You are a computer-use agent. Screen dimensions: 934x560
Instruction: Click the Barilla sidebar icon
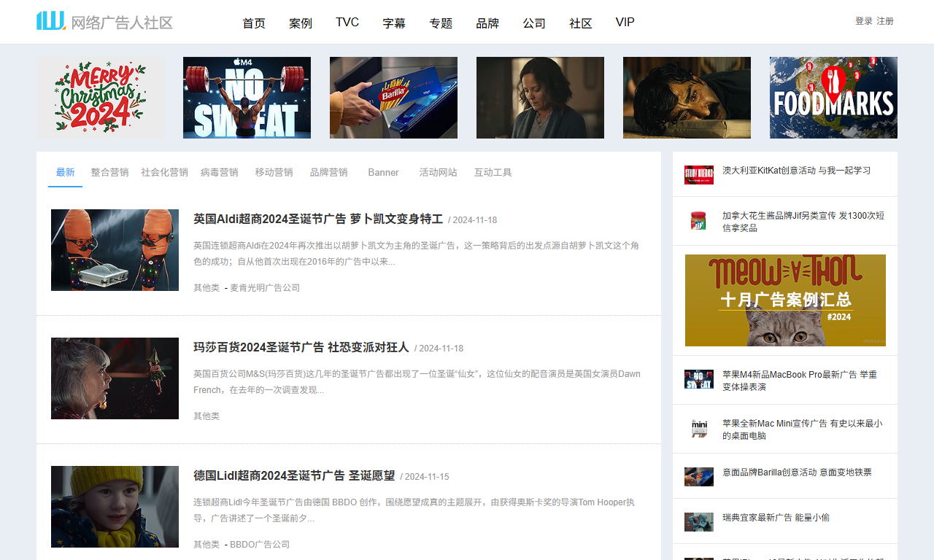tap(699, 477)
